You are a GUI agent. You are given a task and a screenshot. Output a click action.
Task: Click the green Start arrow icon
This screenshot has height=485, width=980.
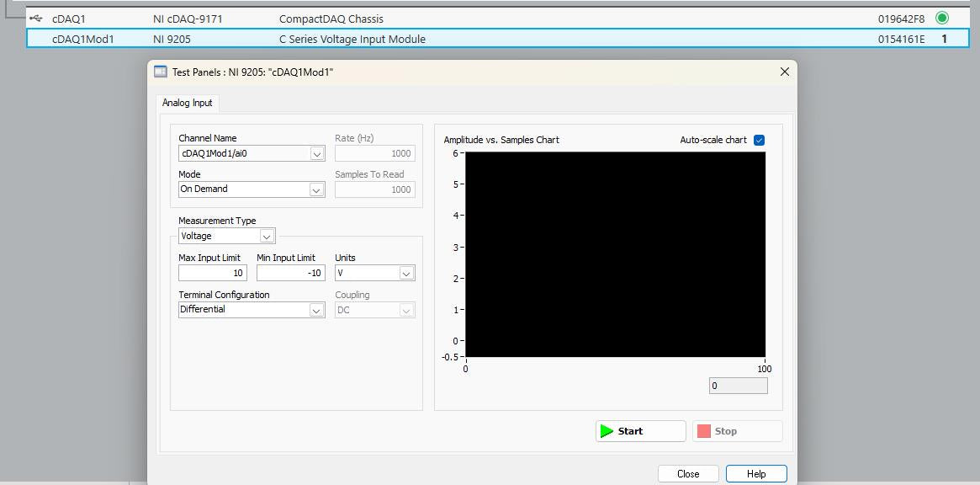pyautogui.click(x=607, y=431)
